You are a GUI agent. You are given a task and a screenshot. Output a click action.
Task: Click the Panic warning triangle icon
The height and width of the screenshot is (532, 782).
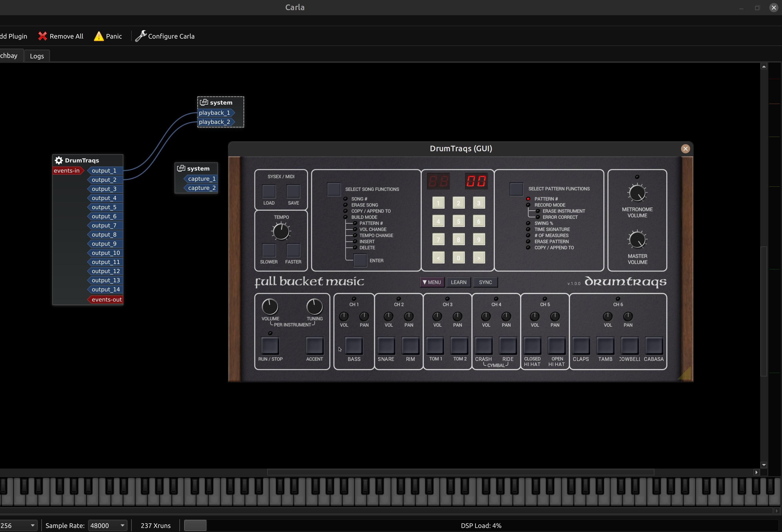[x=99, y=36]
